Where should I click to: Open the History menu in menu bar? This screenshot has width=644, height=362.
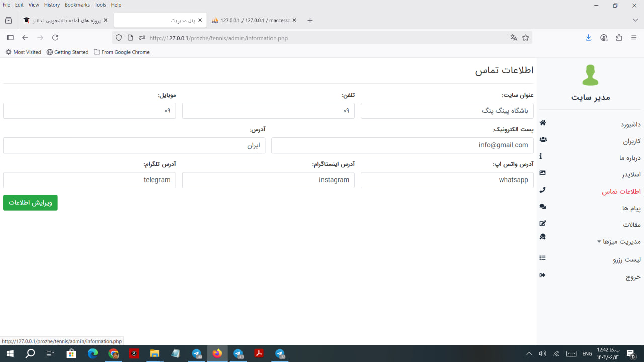(52, 5)
